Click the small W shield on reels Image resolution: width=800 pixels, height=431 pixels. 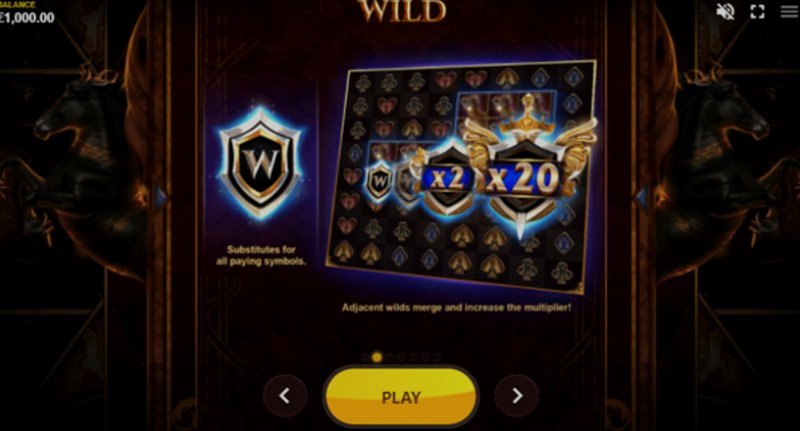[x=379, y=181]
